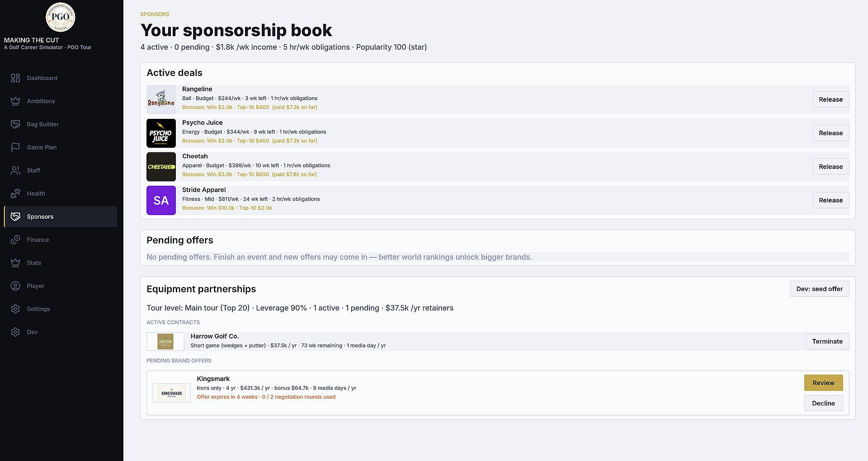Image resolution: width=868 pixels, height=461 pixels.
Task: Open the Settings menu item
Action: pyautogui.click(x=61, y=309)
